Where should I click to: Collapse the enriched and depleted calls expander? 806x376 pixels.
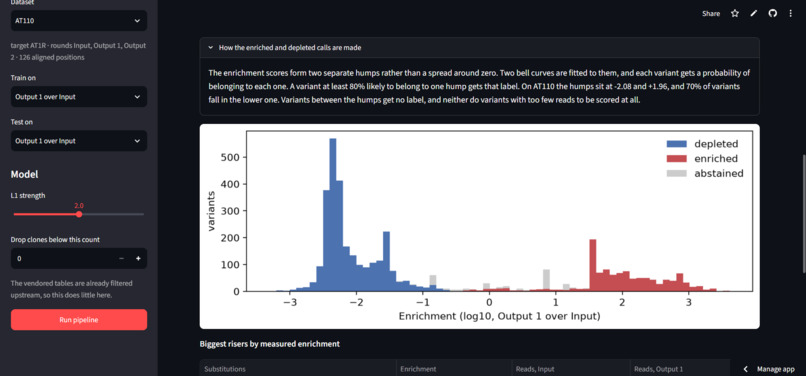point(479,47)
